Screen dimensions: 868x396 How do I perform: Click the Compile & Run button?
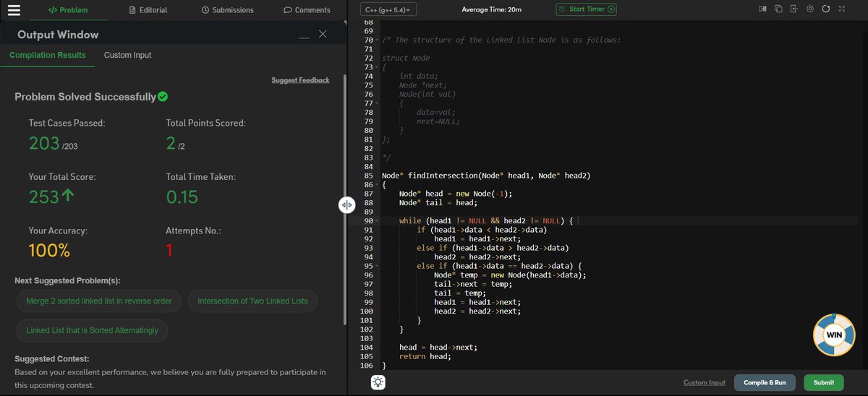click(765, 382)
